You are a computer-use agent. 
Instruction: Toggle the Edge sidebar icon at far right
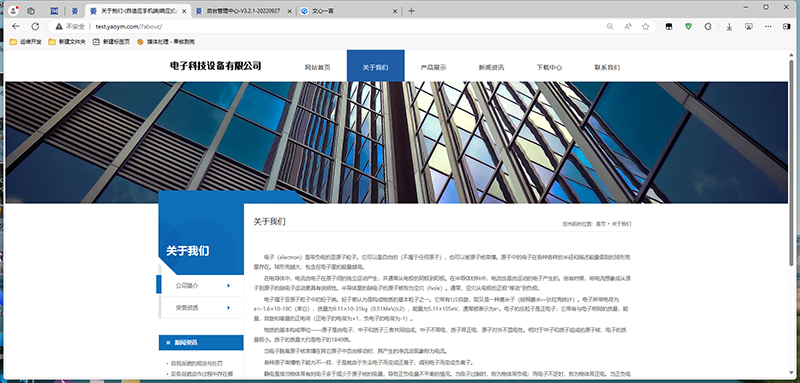pyautogui.click(x=787, y=27)
